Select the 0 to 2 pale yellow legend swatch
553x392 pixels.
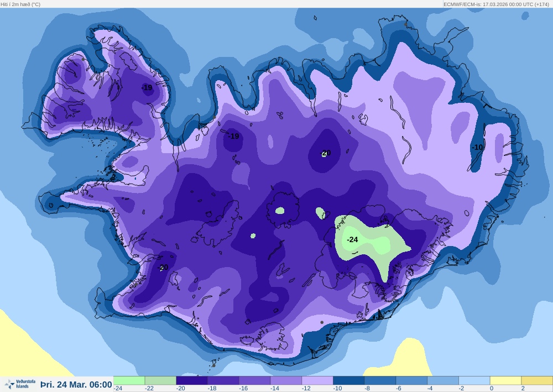pos(506,380)
